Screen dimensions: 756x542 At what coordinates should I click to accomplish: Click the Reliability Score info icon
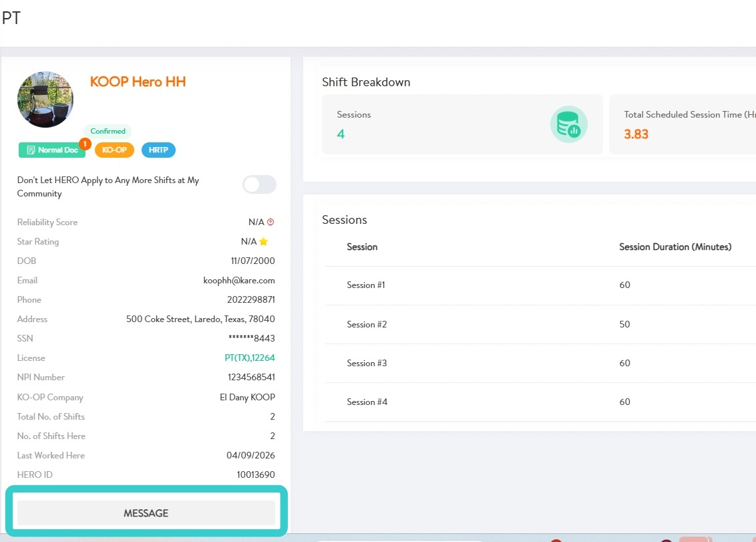point(270,222)
